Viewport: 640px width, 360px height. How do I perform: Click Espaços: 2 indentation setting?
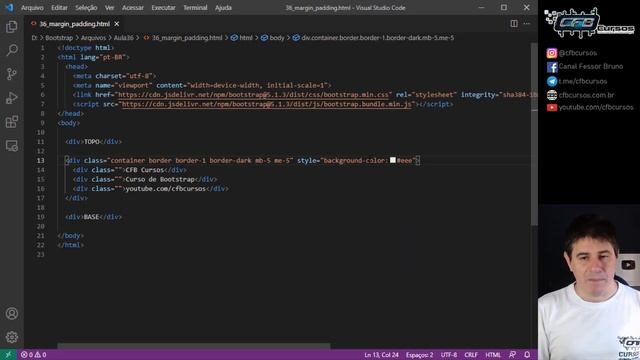click(419, 355)
